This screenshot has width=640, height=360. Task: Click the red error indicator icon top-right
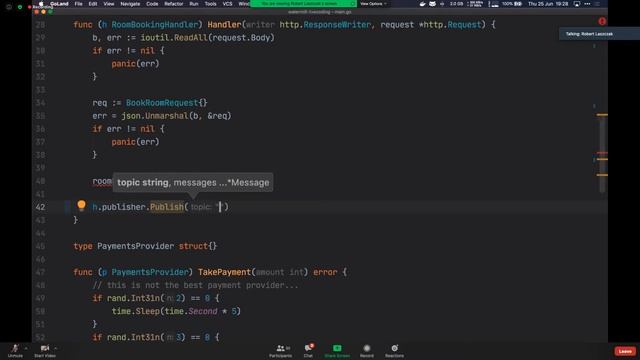[x=602, y=21]
